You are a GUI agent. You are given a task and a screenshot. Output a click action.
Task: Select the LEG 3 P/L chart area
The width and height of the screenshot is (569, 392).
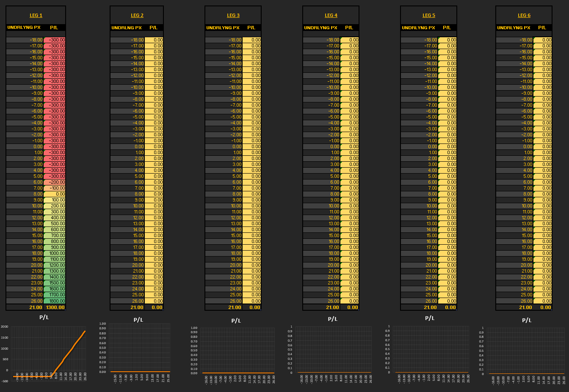click(238, 351)
